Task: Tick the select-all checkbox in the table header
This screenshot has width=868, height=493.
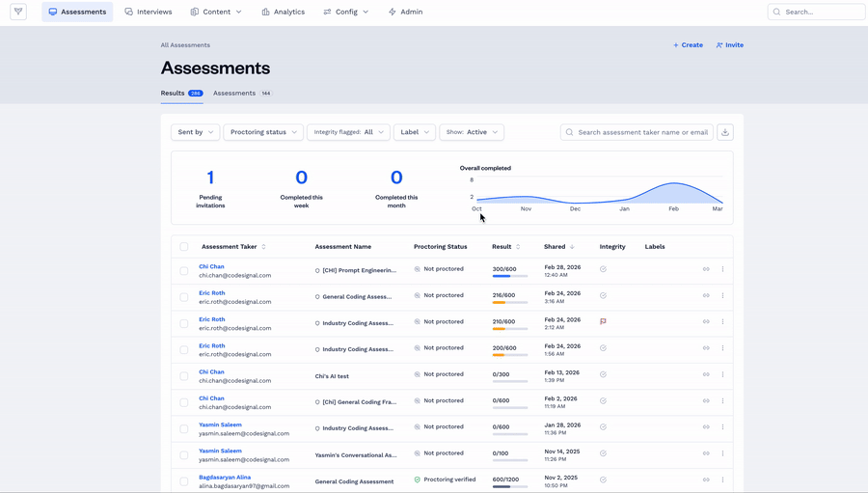Action: pos(184,247)
